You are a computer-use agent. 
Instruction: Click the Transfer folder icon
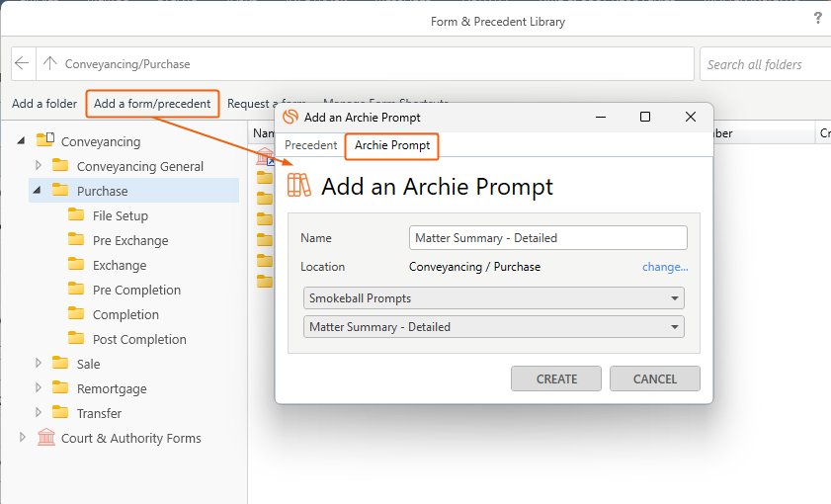click(x=60, y=412)
